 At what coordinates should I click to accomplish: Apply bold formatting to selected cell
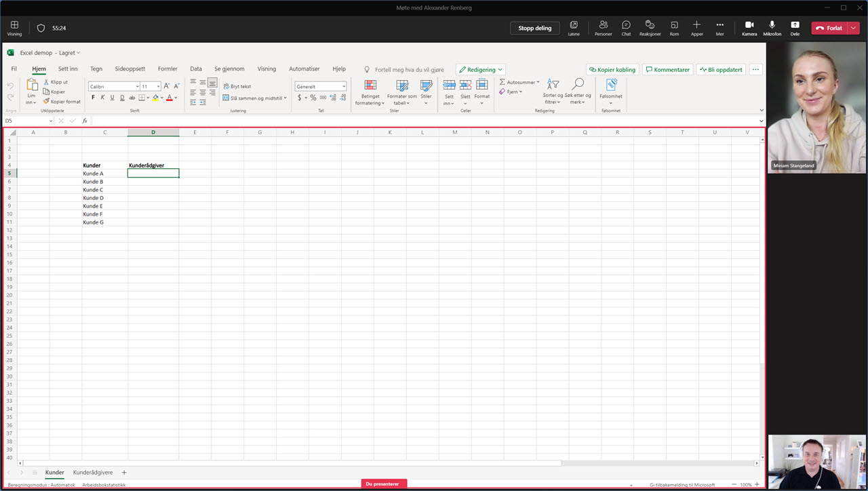[x=93, y=97]
